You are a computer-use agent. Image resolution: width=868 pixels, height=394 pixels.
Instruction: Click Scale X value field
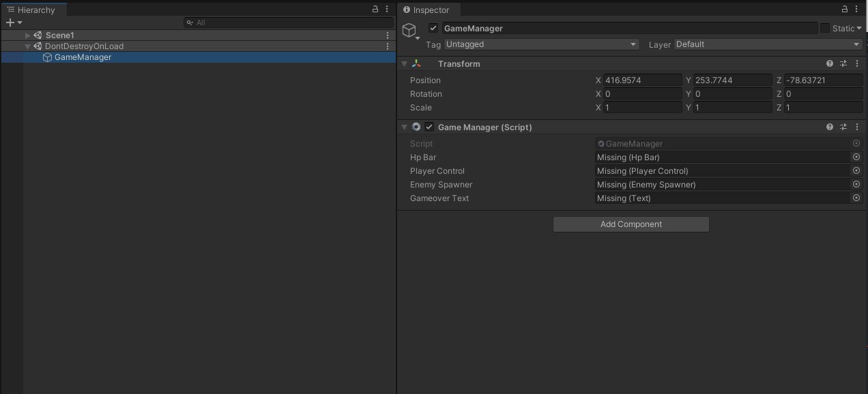point(642,108)
